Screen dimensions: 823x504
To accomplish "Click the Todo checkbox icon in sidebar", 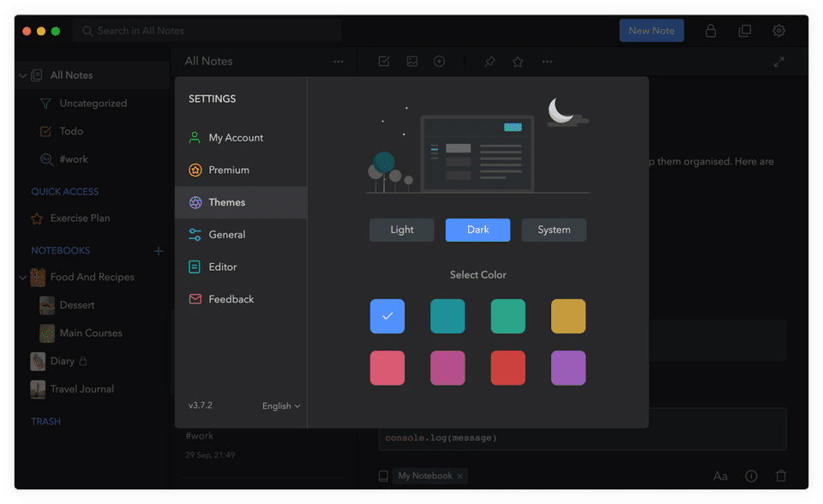I will pos(45,131).
